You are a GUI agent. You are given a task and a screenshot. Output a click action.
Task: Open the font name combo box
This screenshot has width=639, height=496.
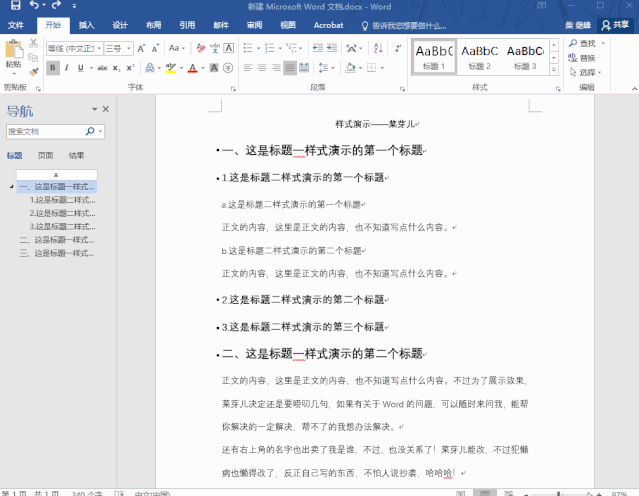coord(73,48)
